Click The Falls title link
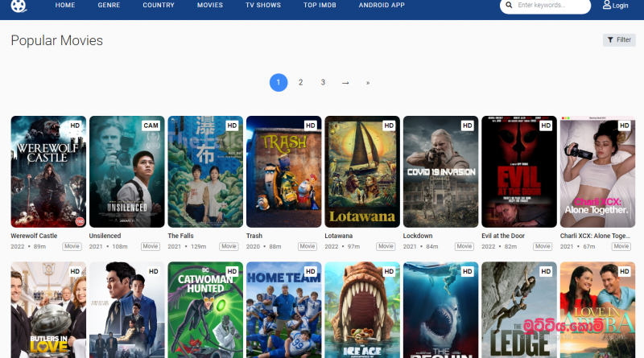 [180, 236]
